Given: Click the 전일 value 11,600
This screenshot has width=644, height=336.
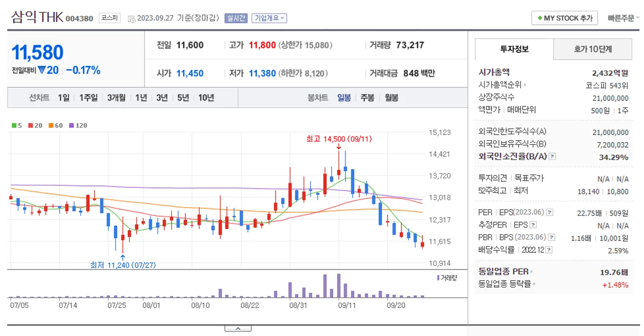Looking at the screenshot, I should pyautogui.click(x=190, y=45).
